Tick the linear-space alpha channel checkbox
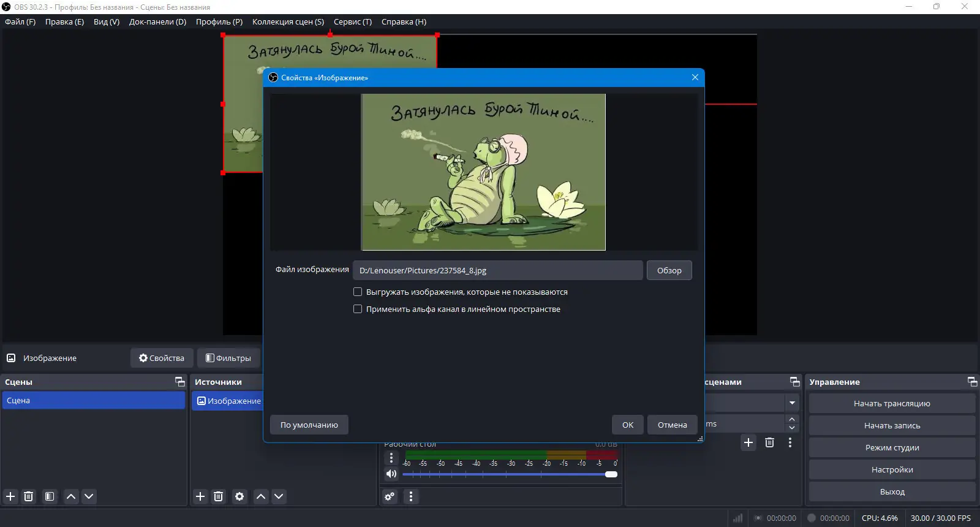The image size is (980, 527). 358,309
